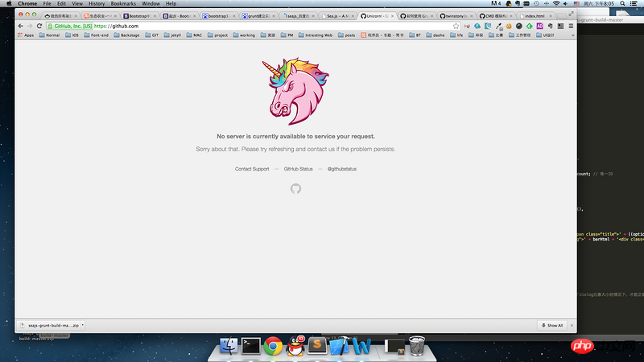This screenshot has width=644, height=362.
Task: Open Notification Center list icon
Action: 634,3
